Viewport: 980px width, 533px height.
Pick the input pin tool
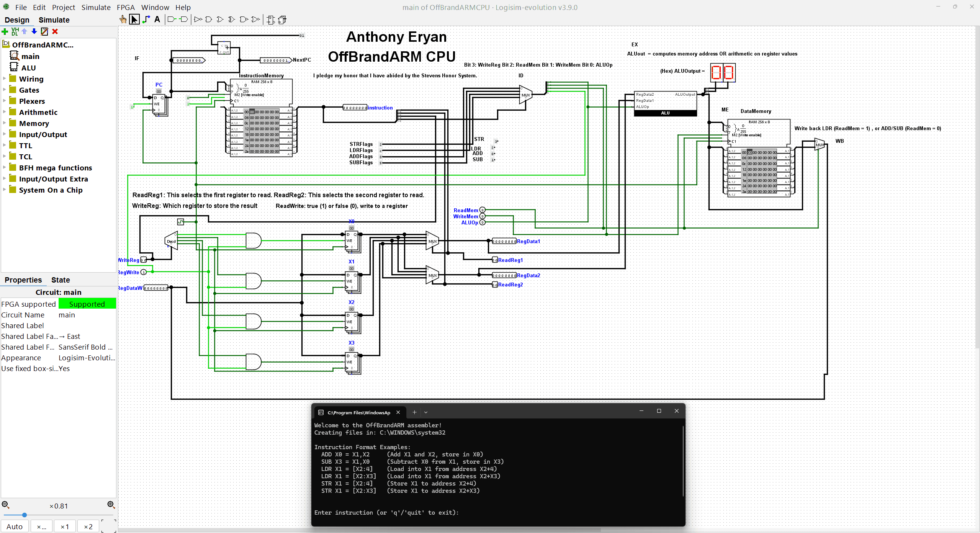click(x=171, y=19)
